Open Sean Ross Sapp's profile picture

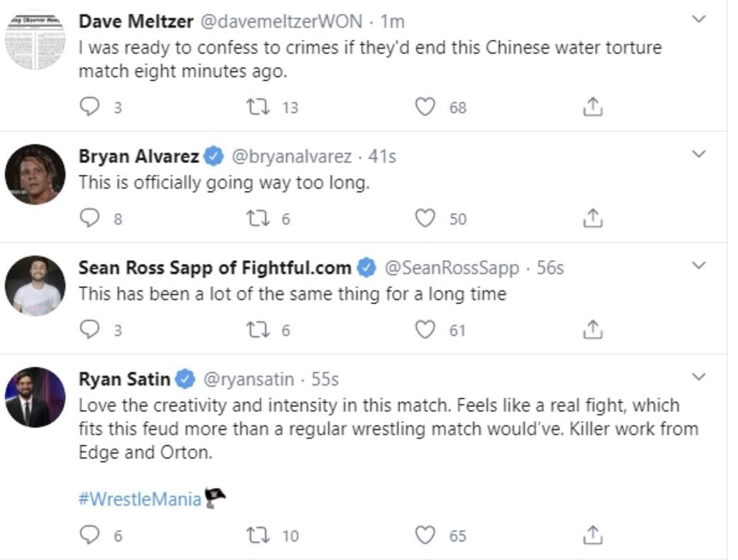(35, 285)
